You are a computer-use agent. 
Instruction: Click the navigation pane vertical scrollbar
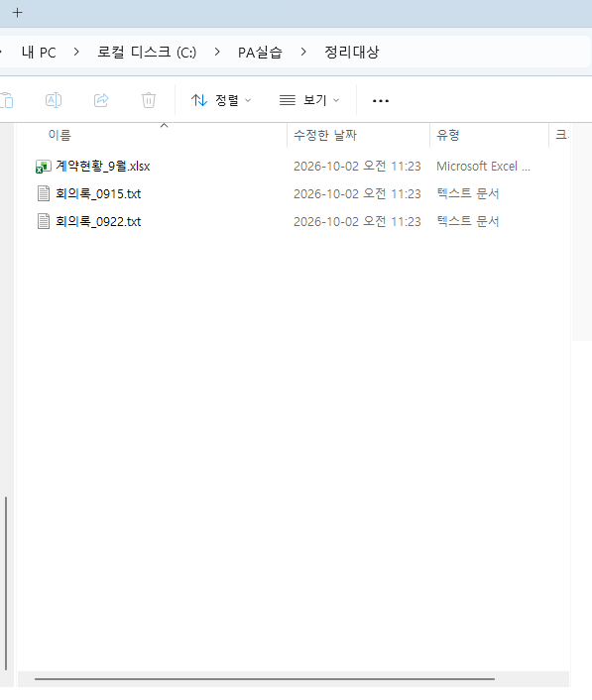pyautogui.click(x=6, y=583)
